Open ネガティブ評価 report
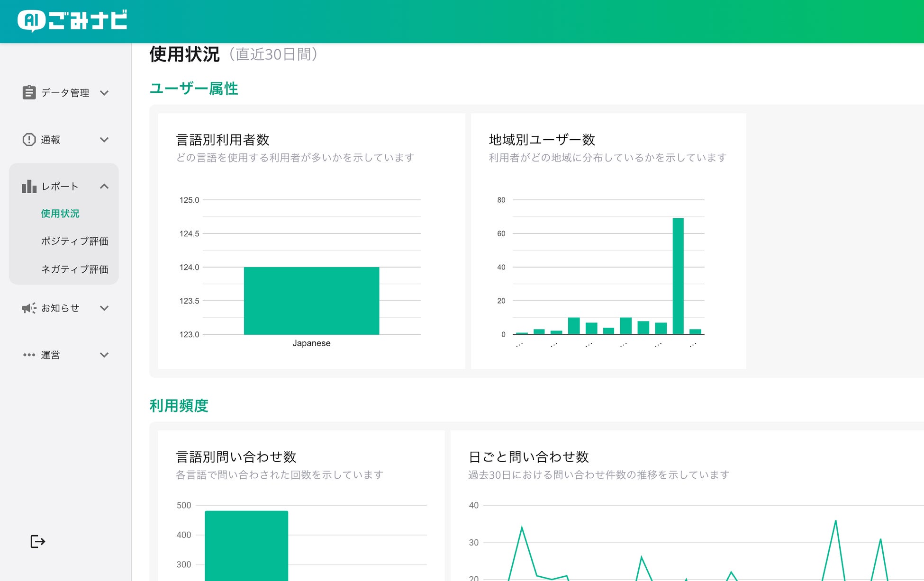The height and width of the screenshot is (581, 924). point(74,269)
